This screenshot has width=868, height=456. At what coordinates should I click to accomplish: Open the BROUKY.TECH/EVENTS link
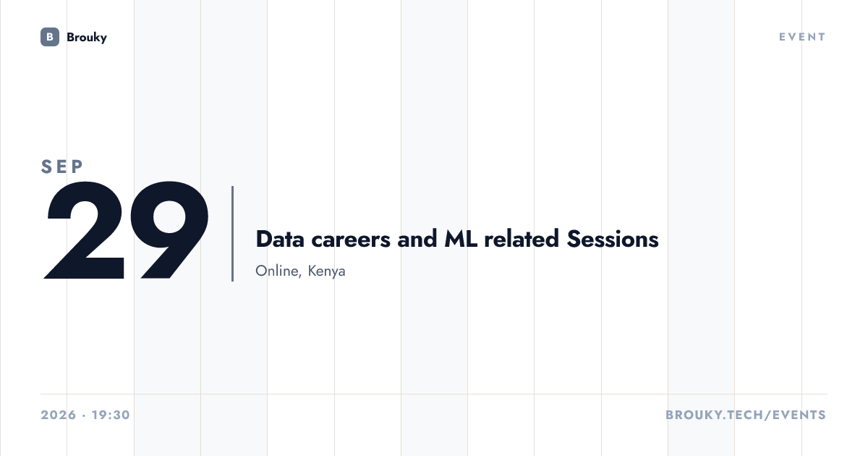click(745, 415)
